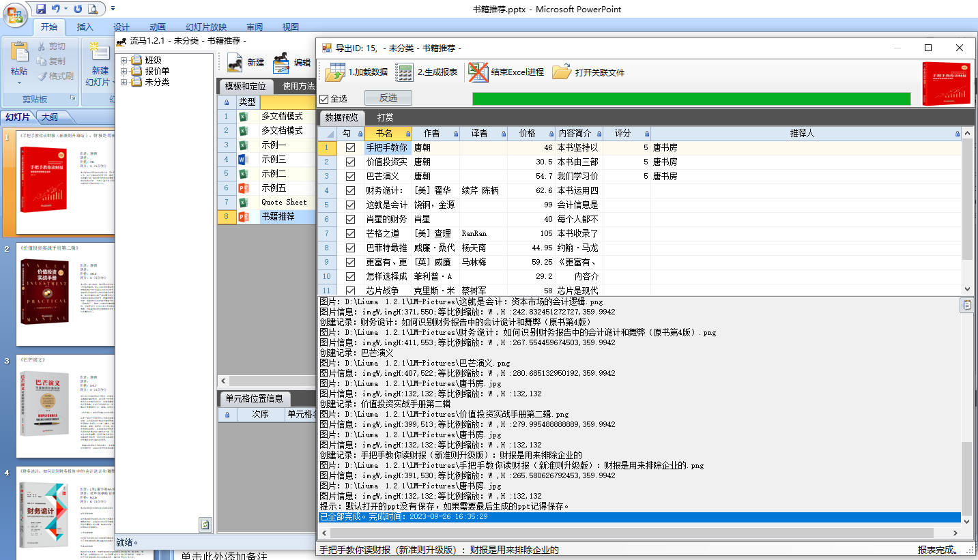This screenshot has width=978, height=560.
Task: Click the 打开关联文件 folder icon
Action: [x=562, y=72]
